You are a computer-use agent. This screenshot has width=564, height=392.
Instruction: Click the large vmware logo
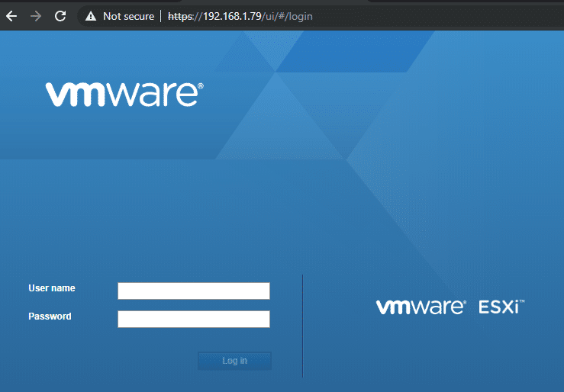(124, 95)
